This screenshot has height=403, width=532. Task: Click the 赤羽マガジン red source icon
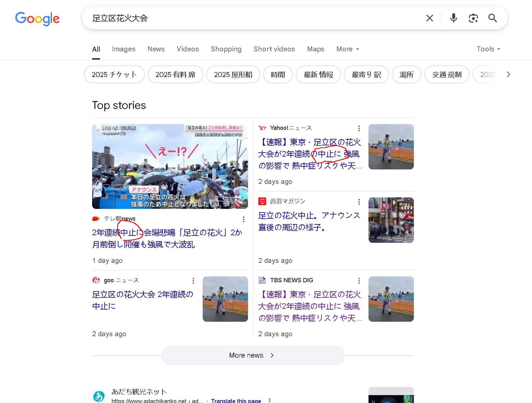(x=262, y=201)
